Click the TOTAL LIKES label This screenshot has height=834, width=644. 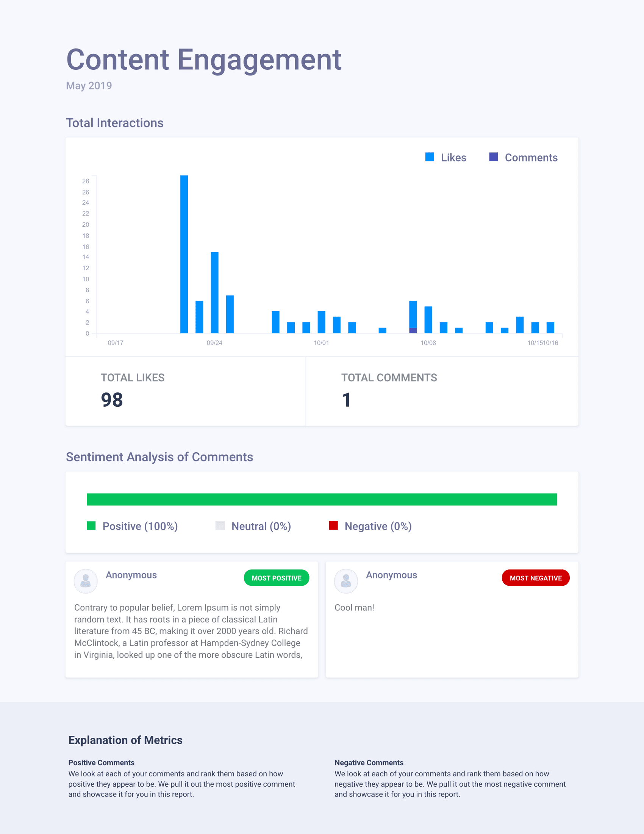coord(133,378)
